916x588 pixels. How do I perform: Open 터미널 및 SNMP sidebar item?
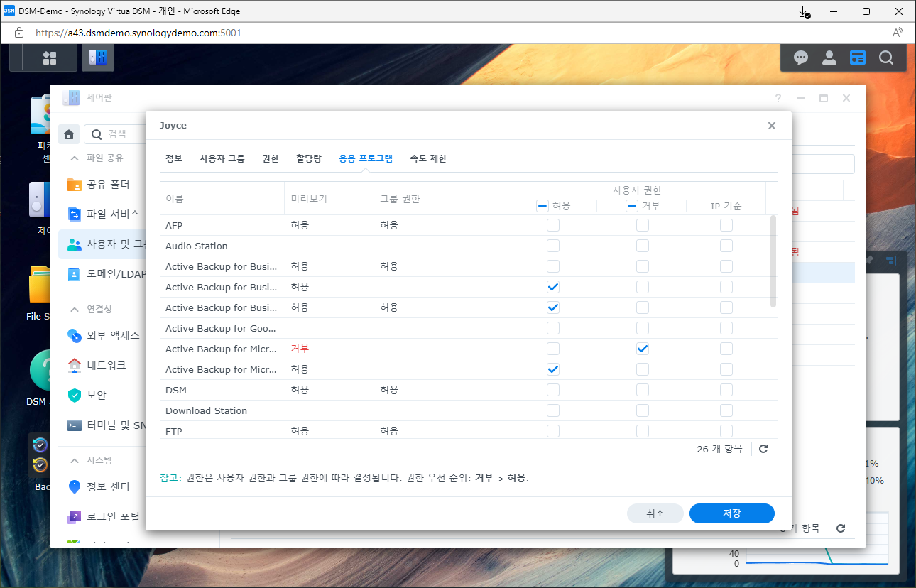point(102,425)
